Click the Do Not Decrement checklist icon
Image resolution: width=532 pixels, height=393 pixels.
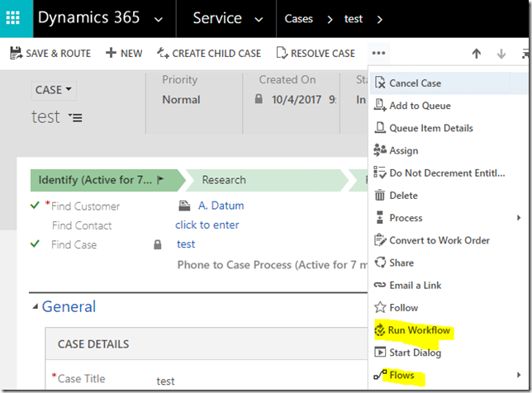coord(380,173)
